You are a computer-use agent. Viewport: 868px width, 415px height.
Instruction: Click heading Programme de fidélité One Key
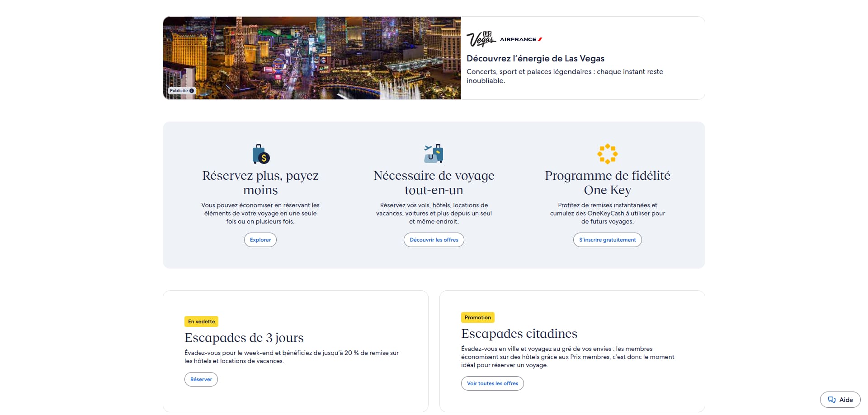pyautogui.click(x=608, y=182)
